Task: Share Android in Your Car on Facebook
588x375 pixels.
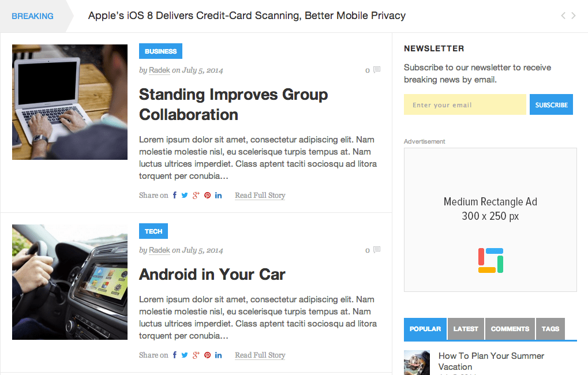Action: coord(174,355)
